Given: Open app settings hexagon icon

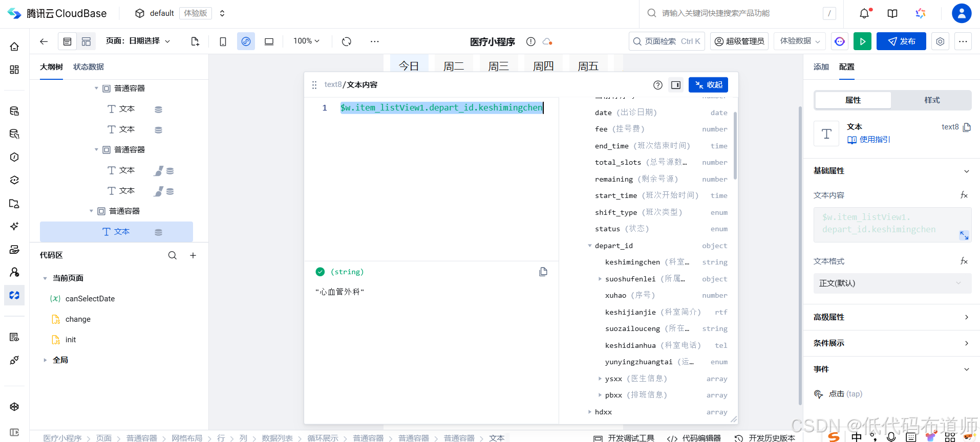Looking at the screenshot, I should pos(940,41).
